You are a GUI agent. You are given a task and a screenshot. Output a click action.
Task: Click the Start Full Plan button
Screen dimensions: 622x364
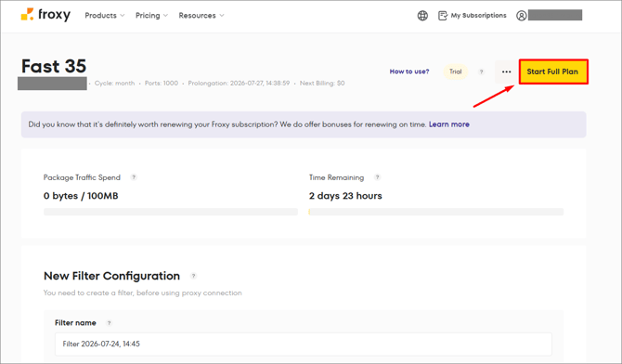pyautogui.click(x=553, y=71)
